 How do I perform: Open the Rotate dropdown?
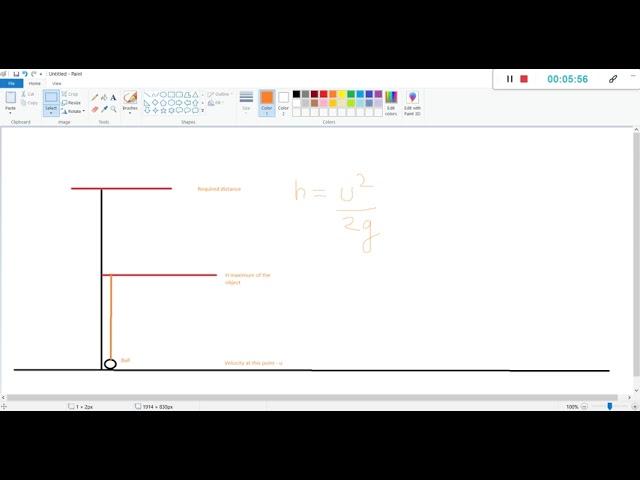point(73,111)
